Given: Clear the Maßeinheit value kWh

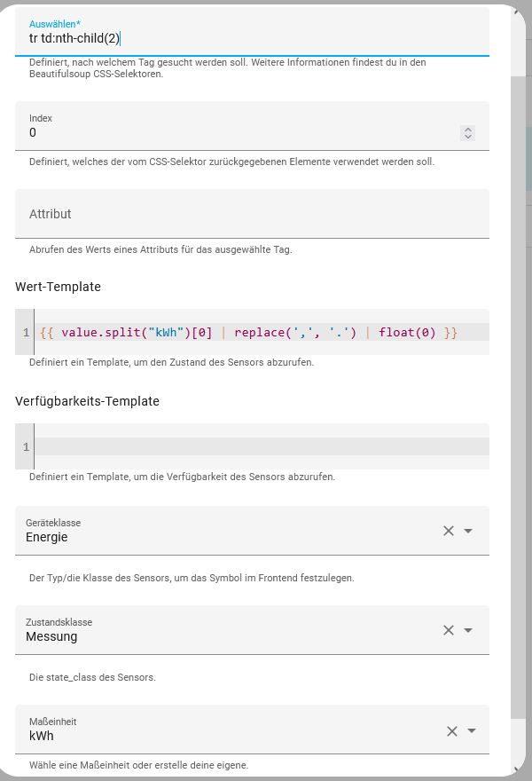Looking at the screenshot, I should pos(452,730).
